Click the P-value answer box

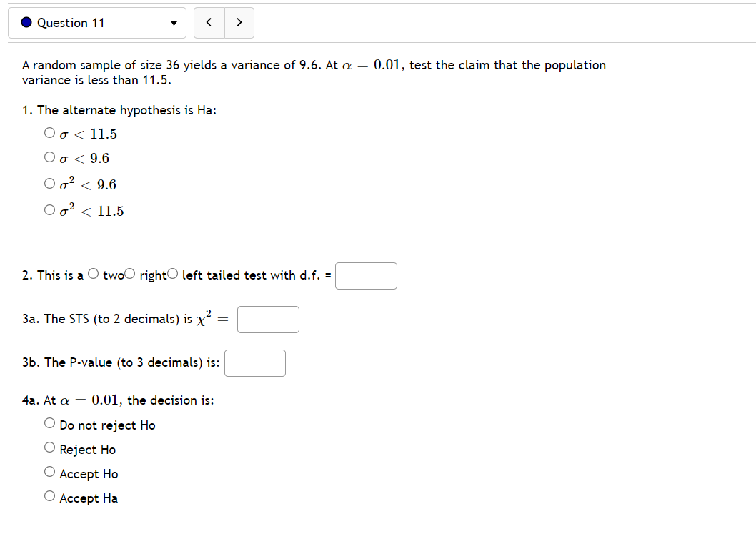click(255, 362)
